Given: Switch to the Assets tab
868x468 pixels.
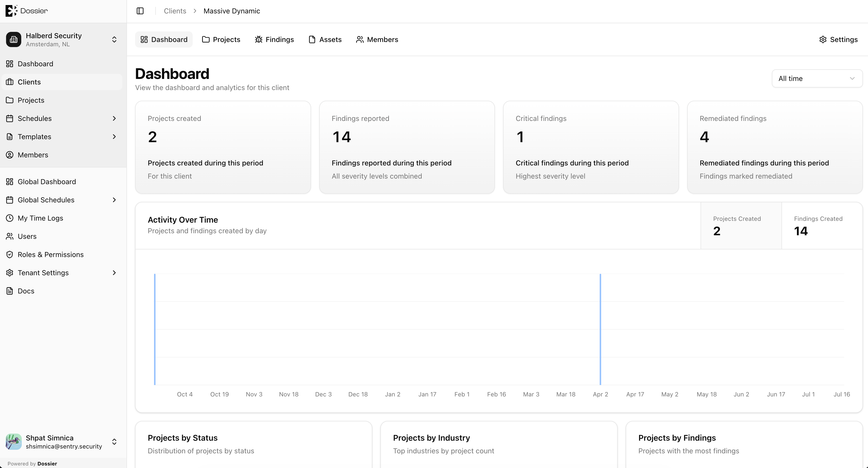Looking at the screenshot, I should (x=325, y=39).
